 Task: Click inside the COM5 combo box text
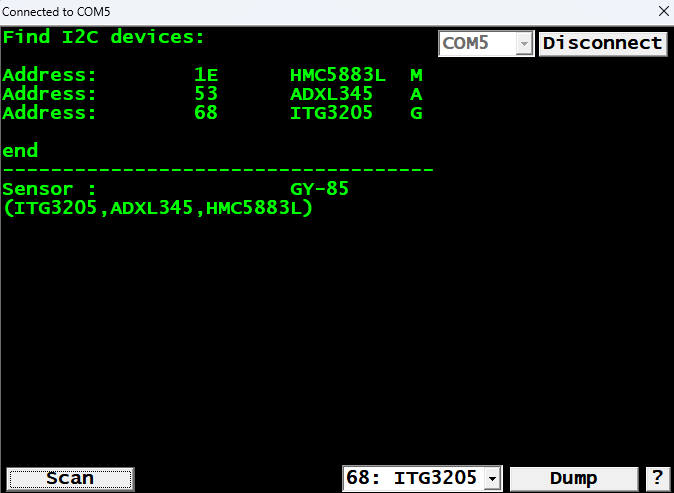coord(477,43)
